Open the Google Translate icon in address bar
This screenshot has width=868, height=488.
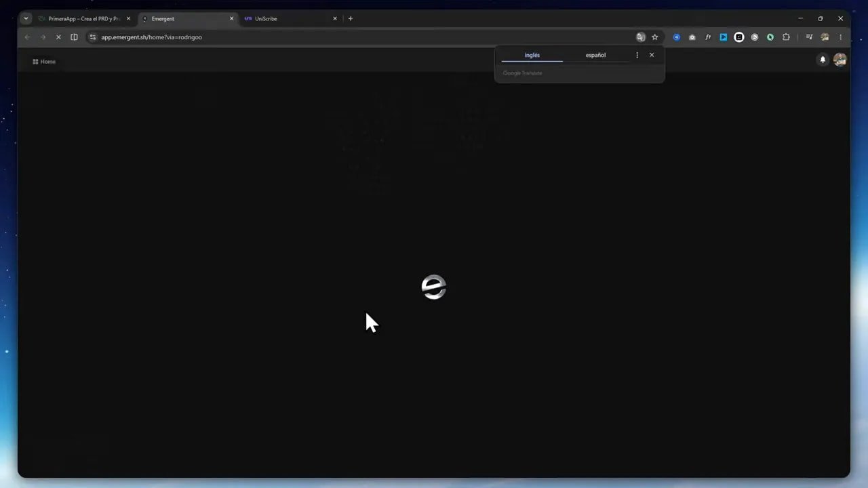pyautogui.click(x=640, y=37)
